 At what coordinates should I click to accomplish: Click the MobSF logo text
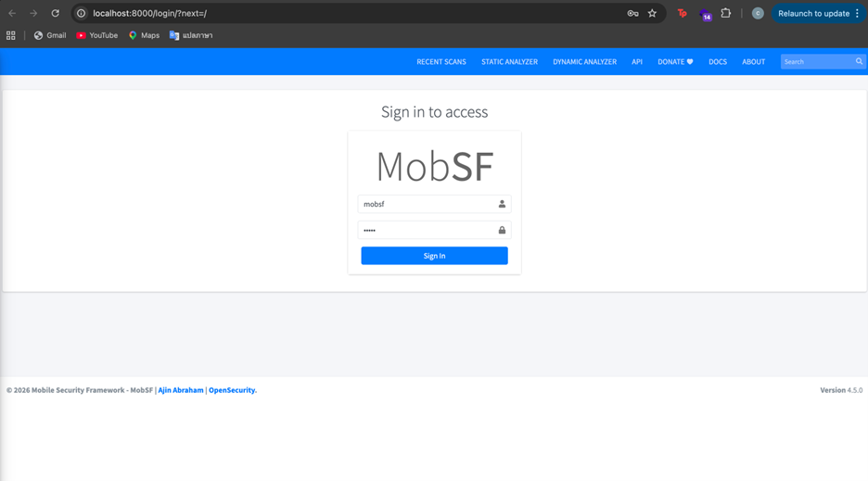pos(435,166)
